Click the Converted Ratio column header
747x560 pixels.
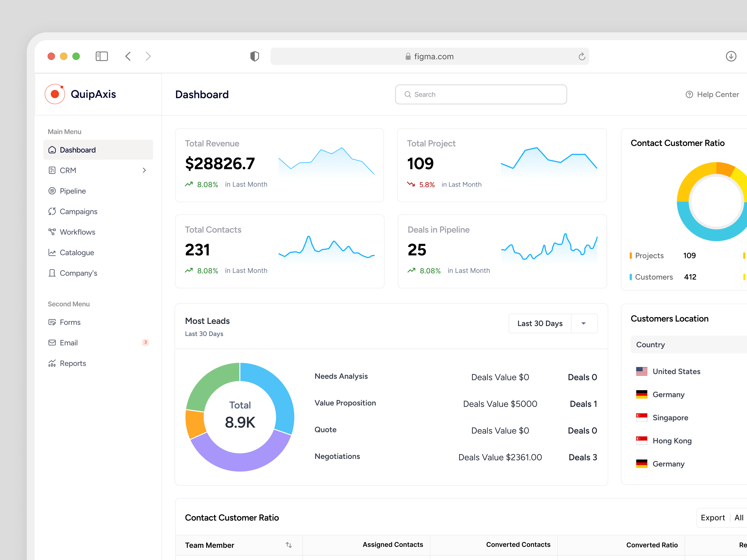pyautogui.click(x=652, y=545)
